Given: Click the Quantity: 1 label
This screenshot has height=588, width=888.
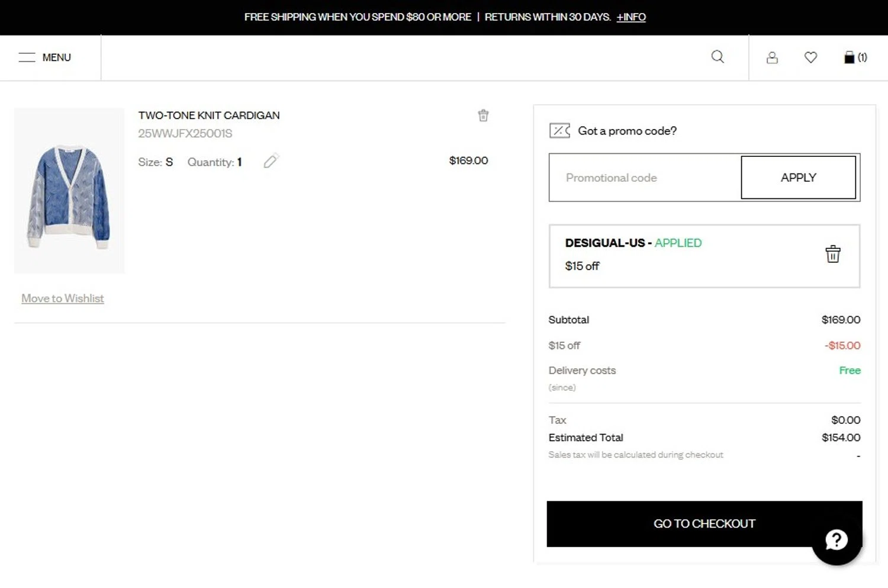Looking at the screenshot, I should click(x=214, y=162).
